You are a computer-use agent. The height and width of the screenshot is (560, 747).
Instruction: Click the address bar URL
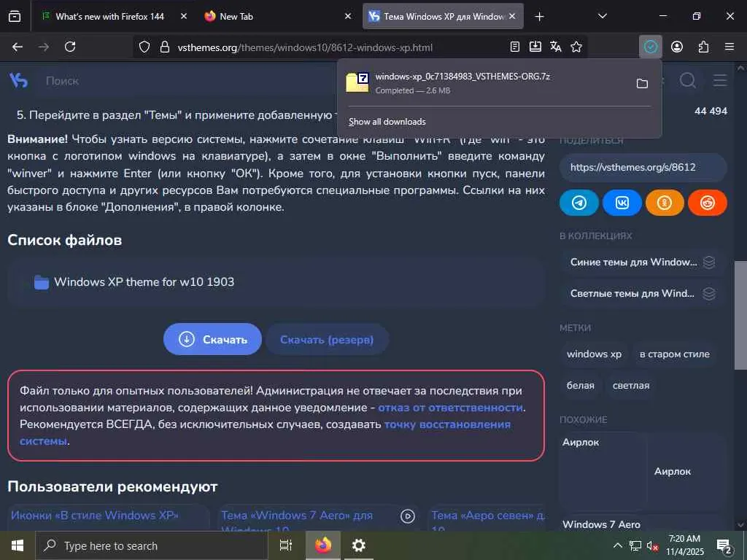coord(305,47)
